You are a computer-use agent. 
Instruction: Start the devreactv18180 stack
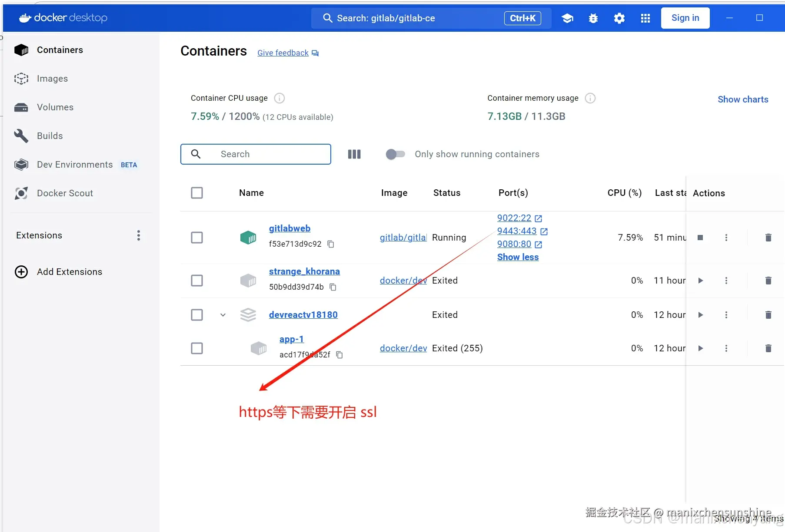pos(700,315)
